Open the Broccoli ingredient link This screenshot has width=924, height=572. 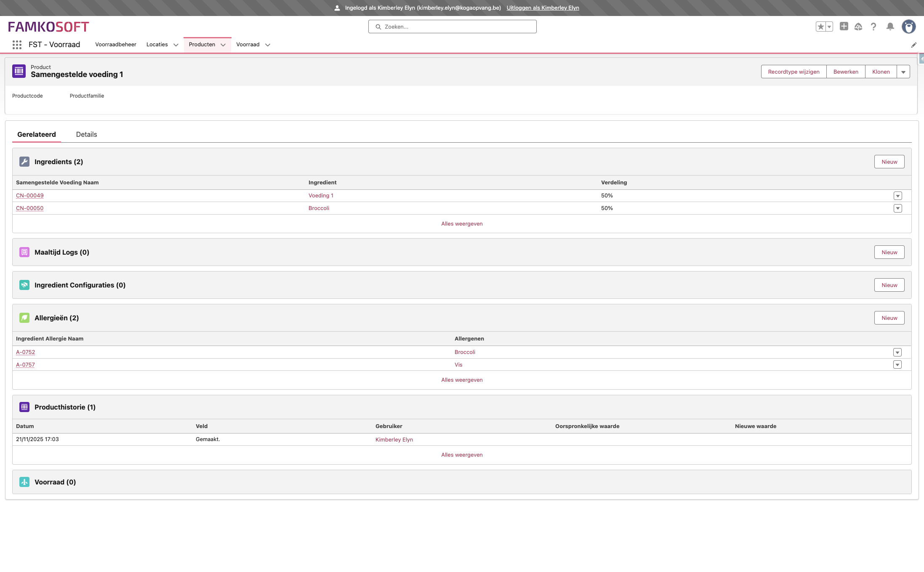click(319, 208)
